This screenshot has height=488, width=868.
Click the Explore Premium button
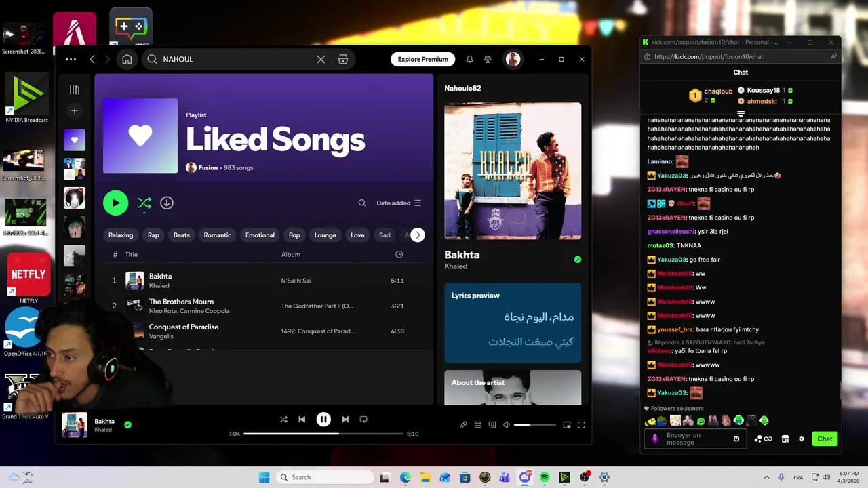click(422, 59)
